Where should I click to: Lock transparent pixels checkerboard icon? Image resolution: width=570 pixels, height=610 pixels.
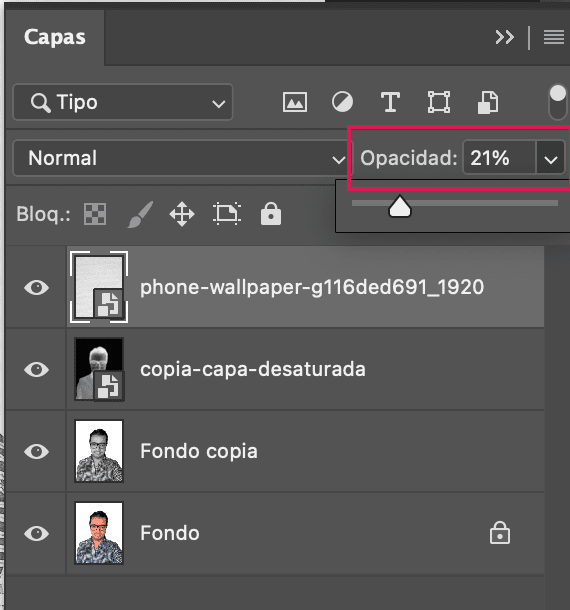coord(95,214)
